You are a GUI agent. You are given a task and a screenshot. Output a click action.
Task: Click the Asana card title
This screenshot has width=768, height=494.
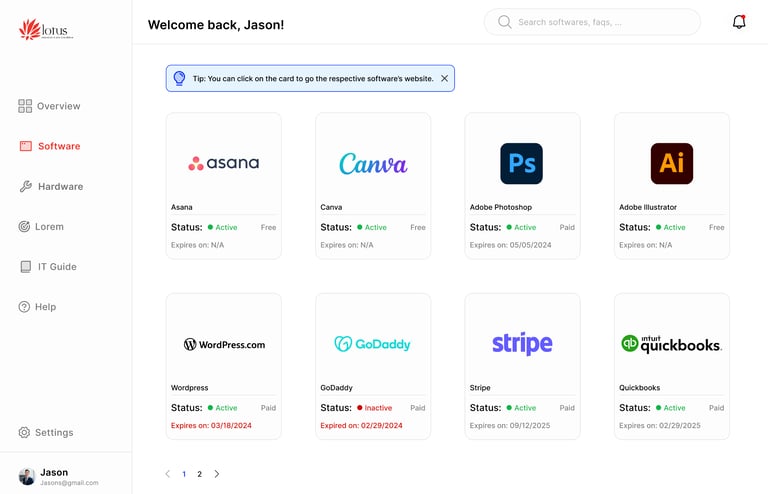[182, 207]
